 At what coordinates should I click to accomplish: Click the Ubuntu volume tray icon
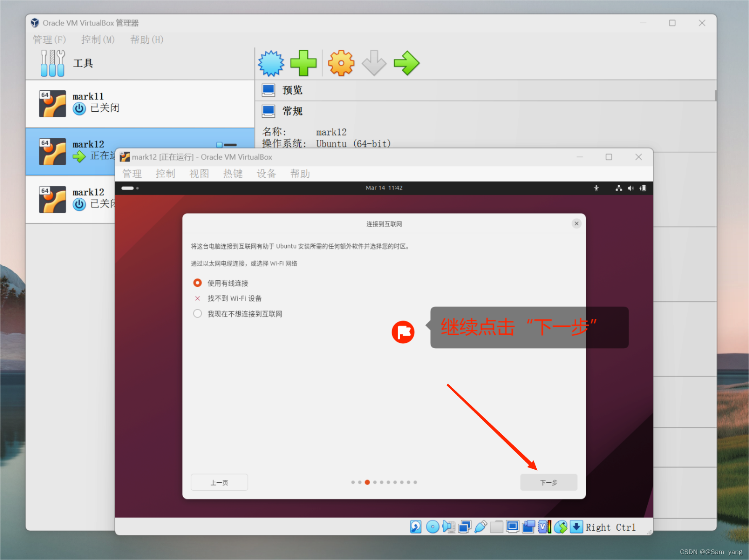pos(630,188)
